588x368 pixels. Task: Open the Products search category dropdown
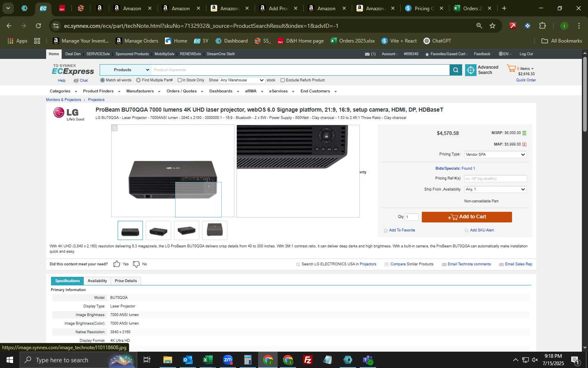click(126, 70)
